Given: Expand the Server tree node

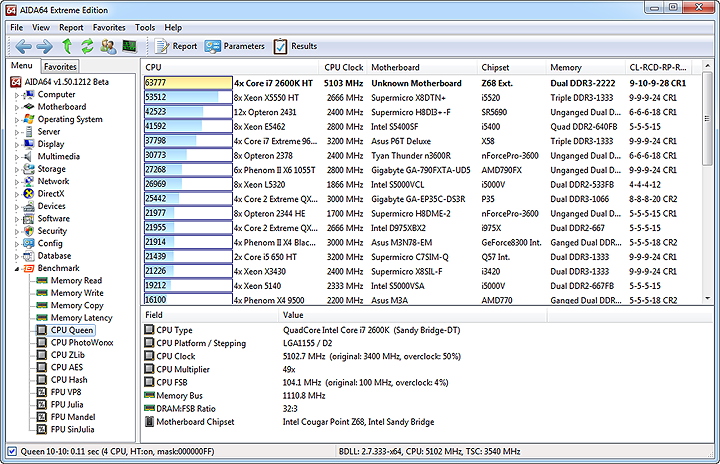Looking at the screenshot, I should [x=17, y=132].
